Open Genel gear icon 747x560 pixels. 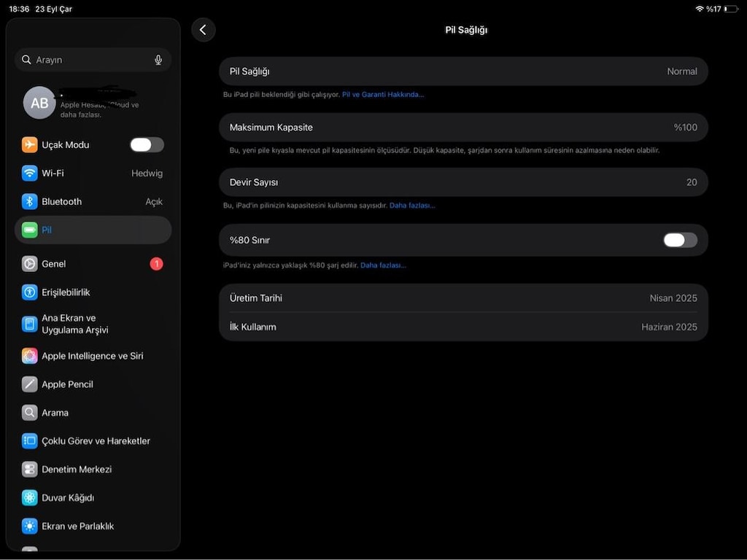coord(29,264)
